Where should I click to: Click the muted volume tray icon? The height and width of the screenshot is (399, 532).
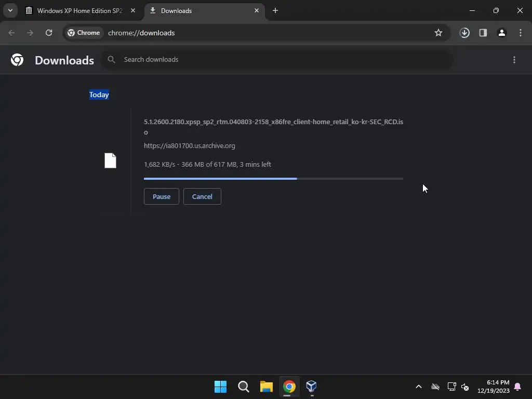coord(465,387)
